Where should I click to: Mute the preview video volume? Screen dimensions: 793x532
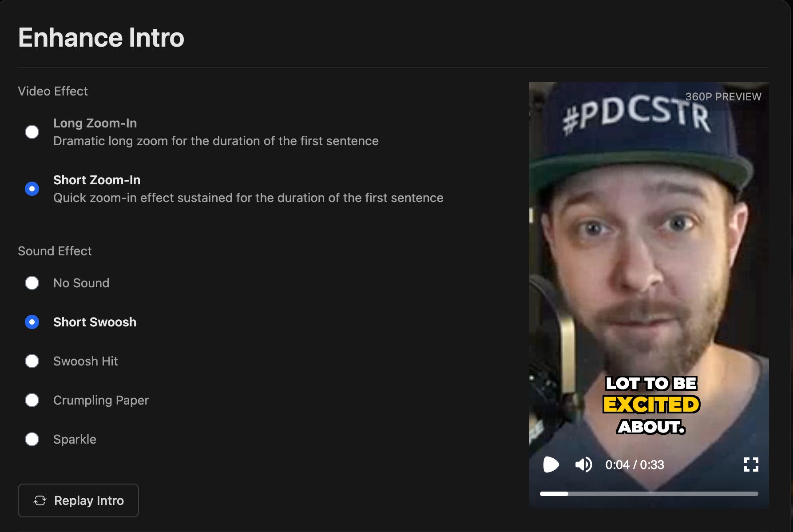click(x=583, y=465)
